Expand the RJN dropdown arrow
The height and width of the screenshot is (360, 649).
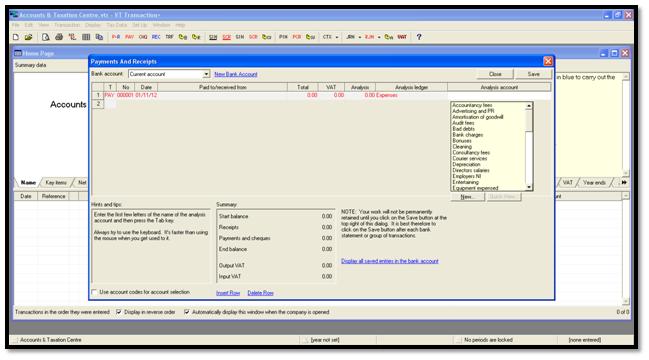pyautogui.click(x=379, y=37)
